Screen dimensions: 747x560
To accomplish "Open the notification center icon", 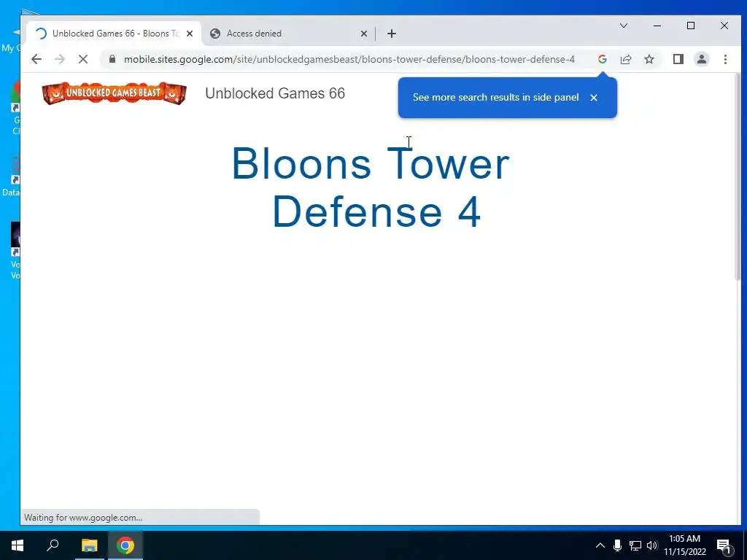I will click(724, 545).
